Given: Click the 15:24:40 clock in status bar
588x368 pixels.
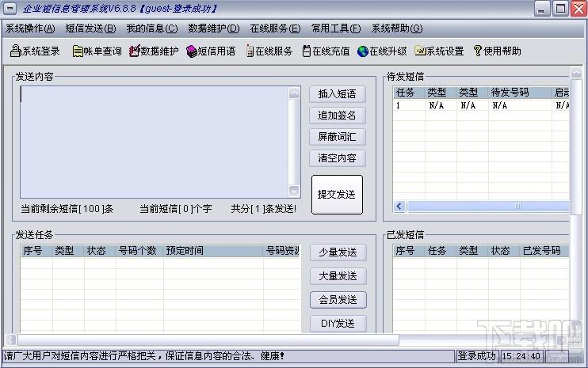Looking at the screenshot, I should click(x=521, y=356).
